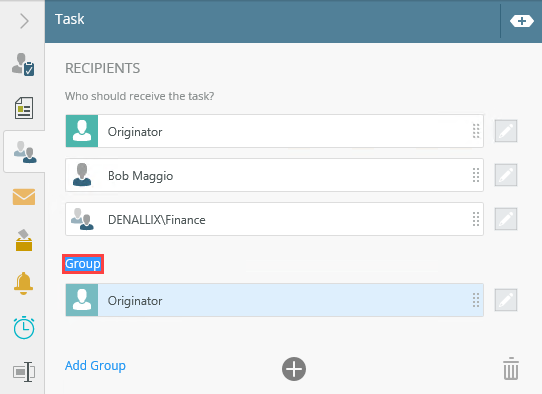Screen dimensions: 542x394
Task: Open the Reminders bell tab icon
Action: [x=24, y=283]
